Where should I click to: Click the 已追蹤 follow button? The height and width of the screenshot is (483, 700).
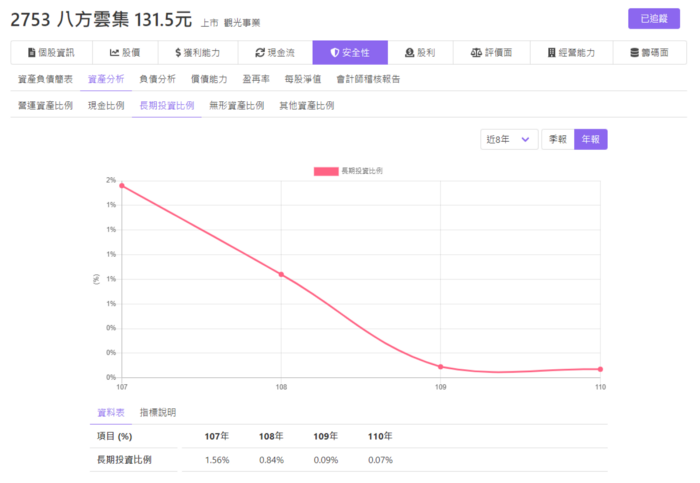point(654,19)
